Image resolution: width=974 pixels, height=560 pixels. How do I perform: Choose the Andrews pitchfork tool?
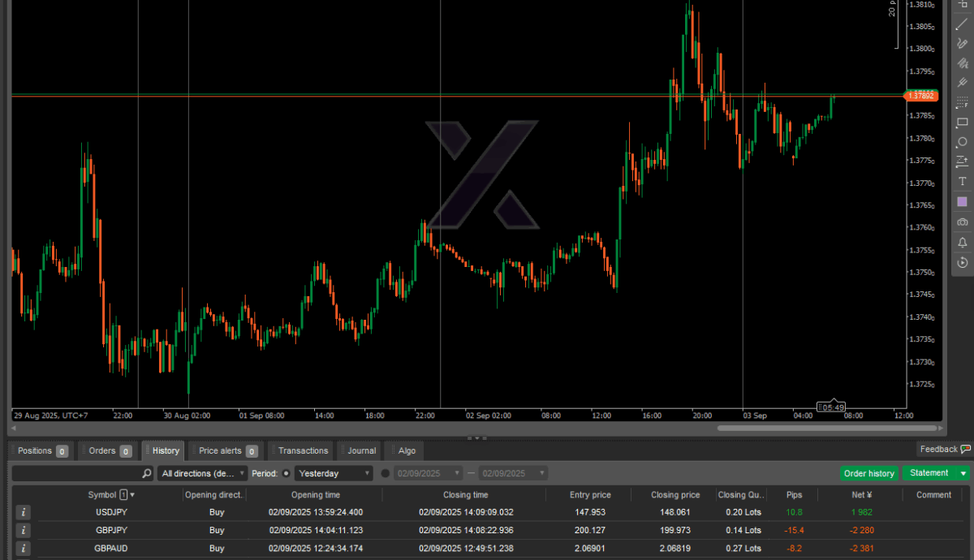click(962, 83)
